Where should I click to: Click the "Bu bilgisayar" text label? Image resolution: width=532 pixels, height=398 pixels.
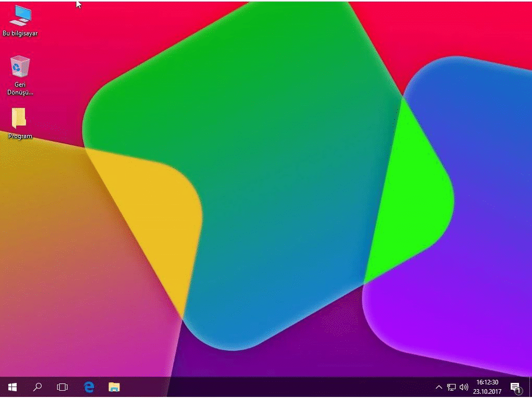point(20,33)
